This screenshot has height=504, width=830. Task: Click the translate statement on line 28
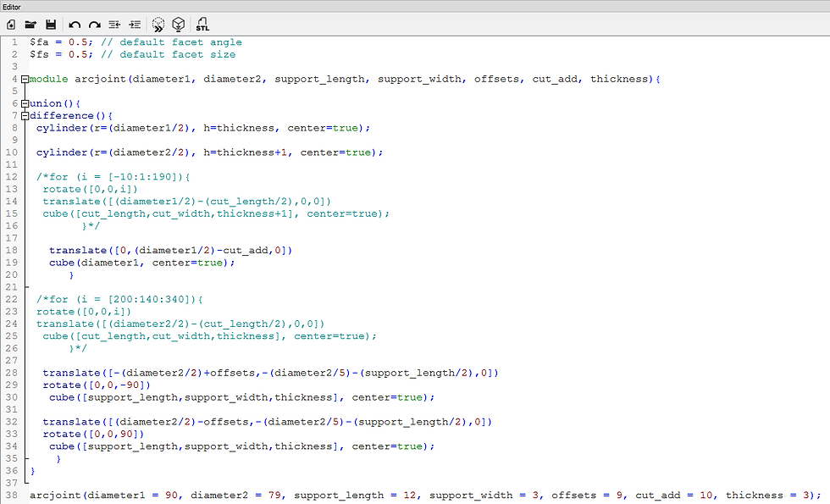pos(270,374)
